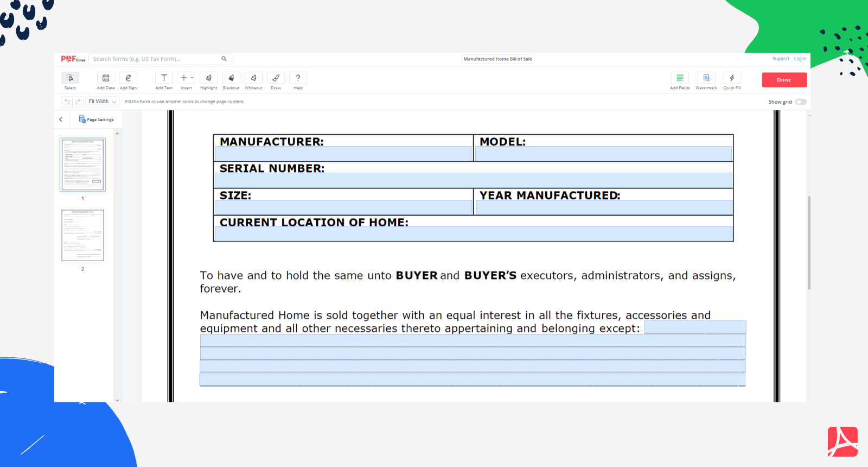Click the Log in link

tap(800, 59)
